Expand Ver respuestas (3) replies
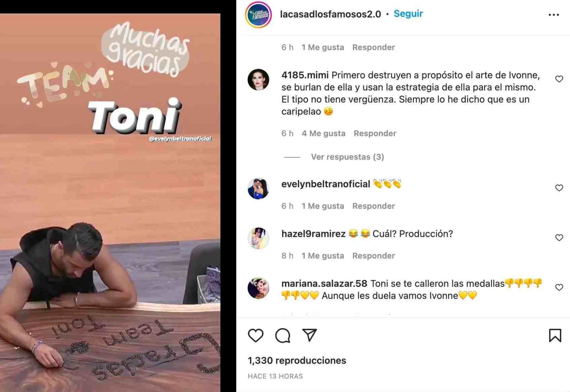This screenshot has height=392, width=570. tap(347, 157)
